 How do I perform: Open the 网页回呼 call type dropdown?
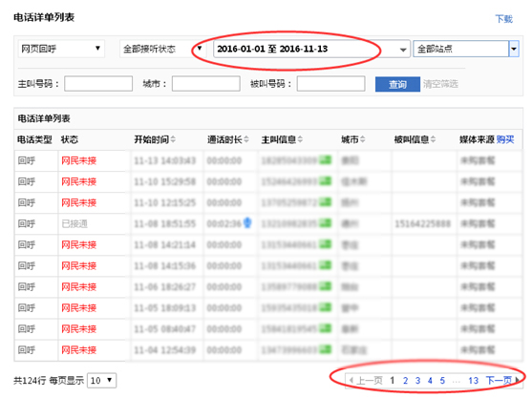[61, 49]
